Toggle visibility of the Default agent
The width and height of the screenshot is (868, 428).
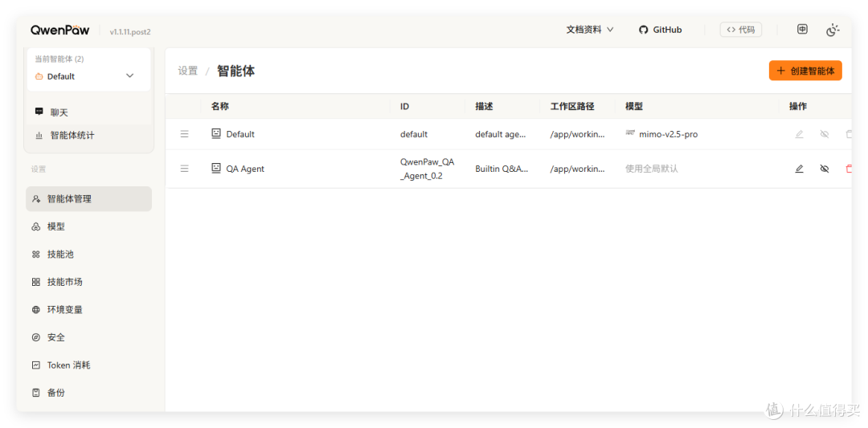(x=825, y=134)
